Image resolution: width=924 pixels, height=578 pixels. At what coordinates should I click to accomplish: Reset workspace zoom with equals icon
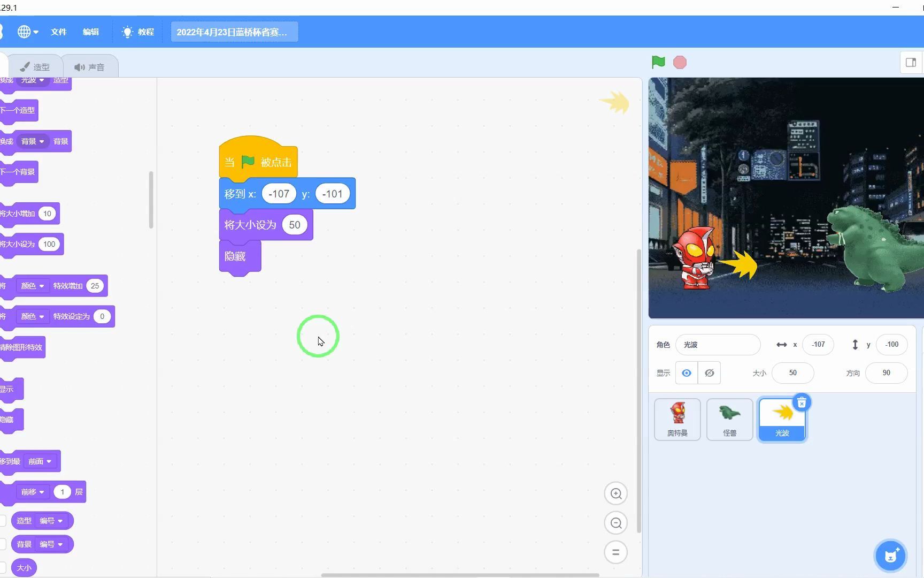coord(615,552)
